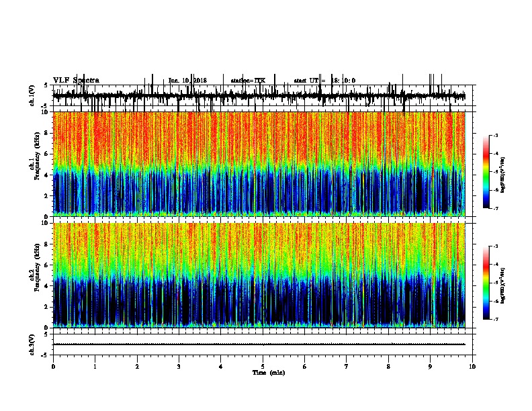Click the "ch.3(V)" waveform axis label

coord(32,345)
